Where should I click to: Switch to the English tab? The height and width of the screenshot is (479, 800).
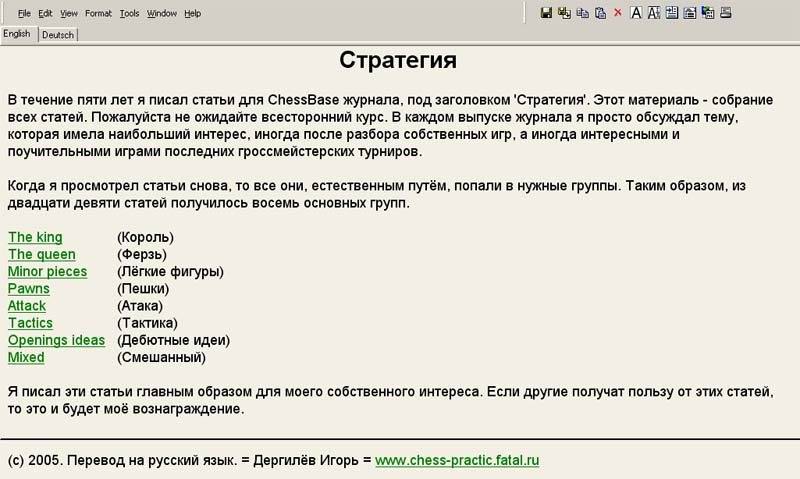(17, 34)
